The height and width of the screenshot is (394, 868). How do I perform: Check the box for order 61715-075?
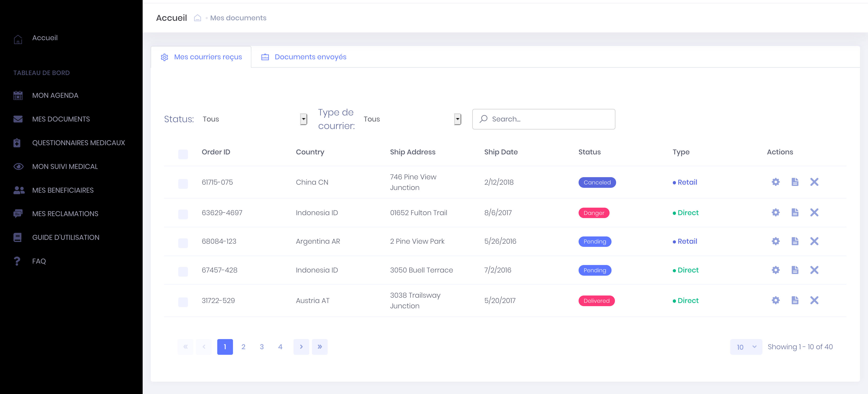pos(183,184)
